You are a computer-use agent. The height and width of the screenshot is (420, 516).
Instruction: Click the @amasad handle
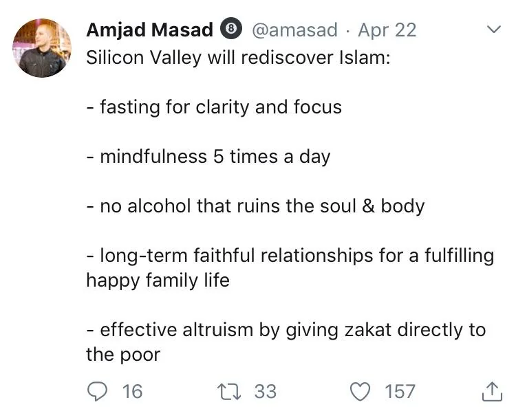tap(294, 30)
